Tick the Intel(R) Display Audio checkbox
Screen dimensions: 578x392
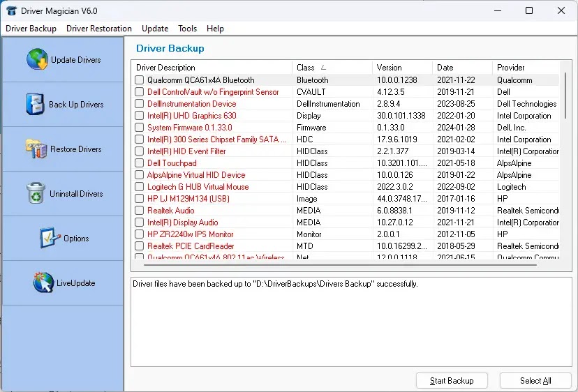point(139,223)
